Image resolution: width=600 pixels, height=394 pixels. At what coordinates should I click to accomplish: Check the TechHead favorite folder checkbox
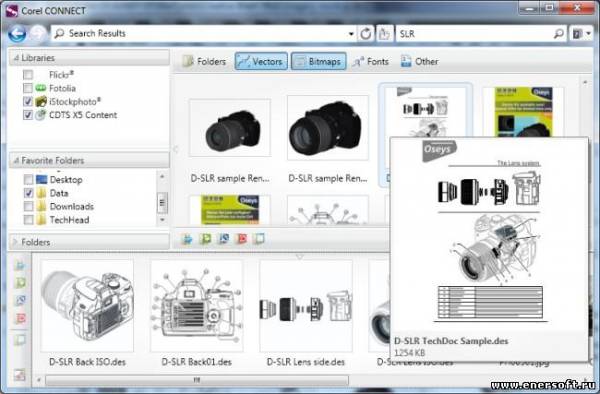coord(29,220)
